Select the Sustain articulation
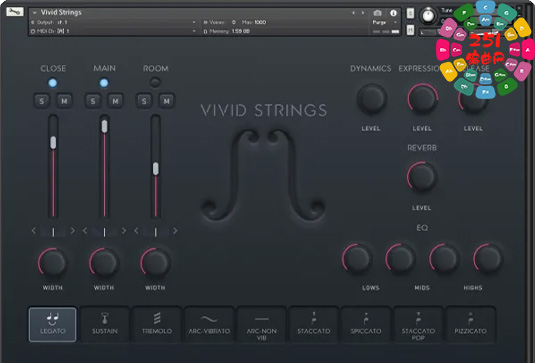535x363 pixels. click(105, 324)
